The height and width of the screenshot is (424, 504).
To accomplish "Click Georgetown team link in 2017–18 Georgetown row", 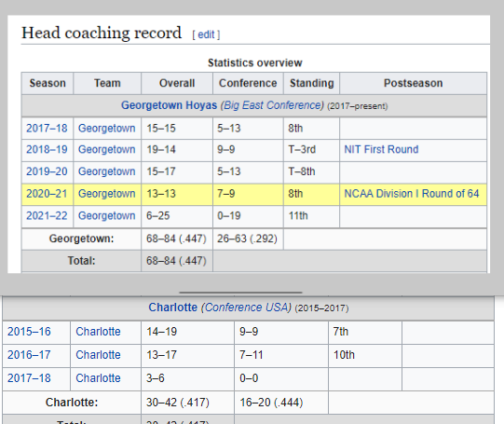I will tap(107, 129).
